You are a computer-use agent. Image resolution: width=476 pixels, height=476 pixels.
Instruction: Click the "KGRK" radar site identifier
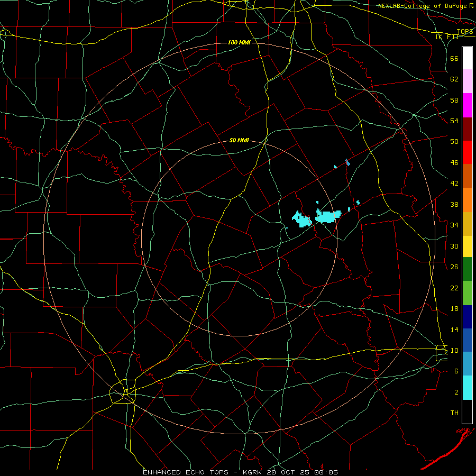pyautogui.click(x=252, y=472)
